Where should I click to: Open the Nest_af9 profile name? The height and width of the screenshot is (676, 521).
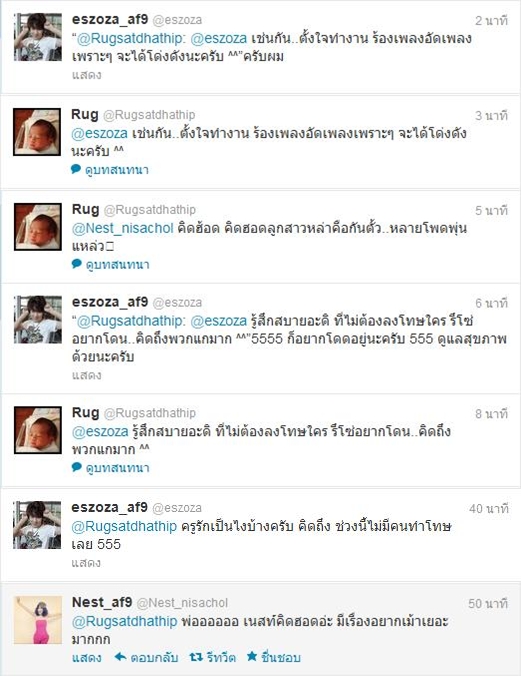coord(102,602)
